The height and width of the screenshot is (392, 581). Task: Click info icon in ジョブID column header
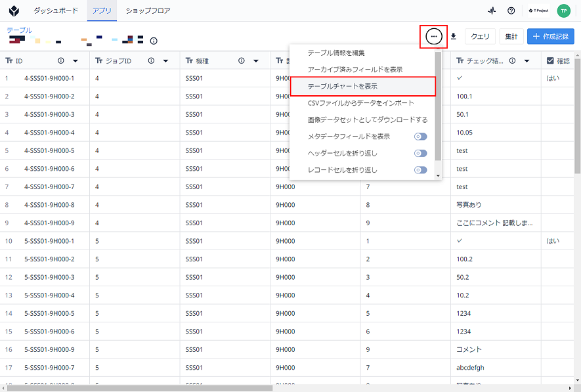(x=151, y=61)
